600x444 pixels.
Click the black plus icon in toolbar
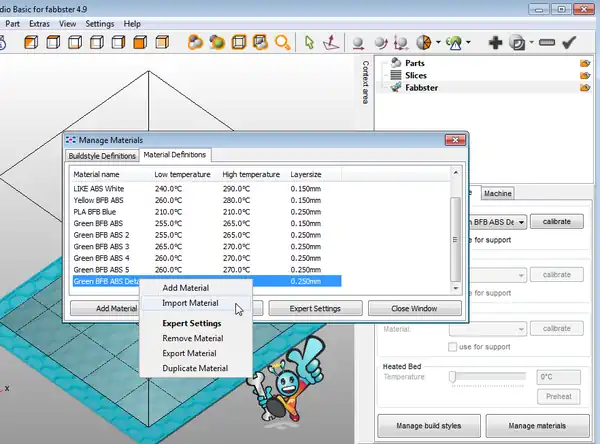click(x=495, y=43)
